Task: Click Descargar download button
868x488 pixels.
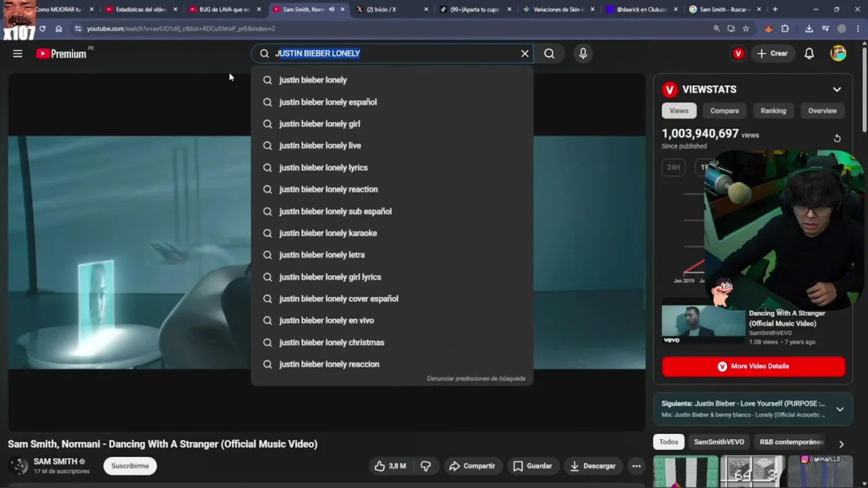Action: pos(593,466)
